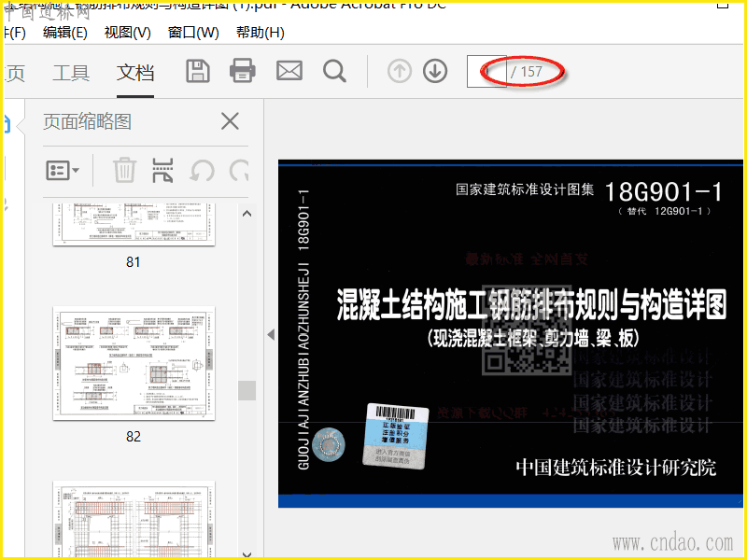The width and height of the screenshot is (747, 560).
Task: Open the 编辑(E) menu
Action: pyautogui.click(x=65, y=33)
